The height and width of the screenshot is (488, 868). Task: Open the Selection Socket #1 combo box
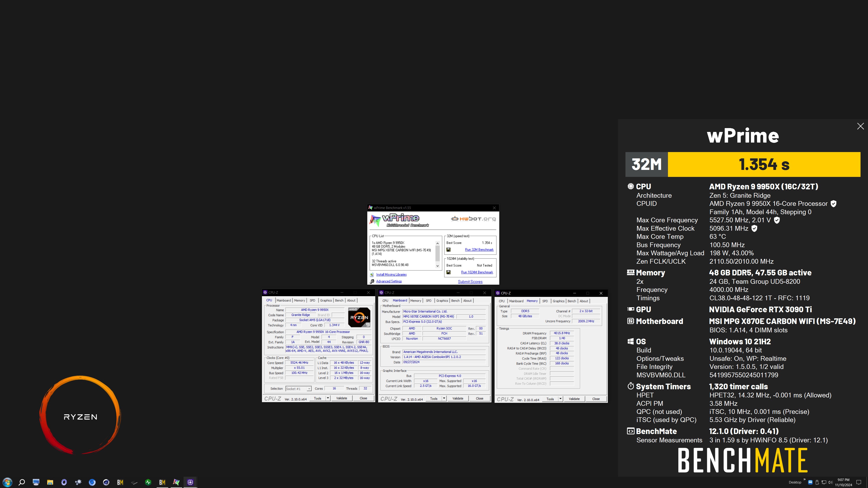pyautogui.click(x=298, y=389)
